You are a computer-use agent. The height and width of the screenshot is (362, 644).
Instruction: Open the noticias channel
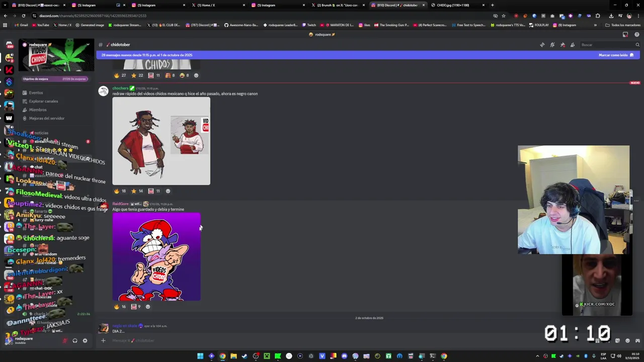pyautogui.click(x=41, y=133)
